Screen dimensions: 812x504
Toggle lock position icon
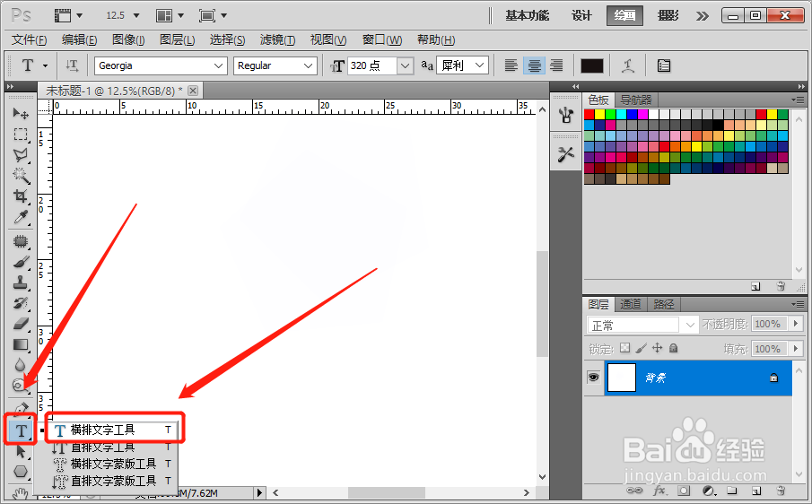click(x=657, y=348)
